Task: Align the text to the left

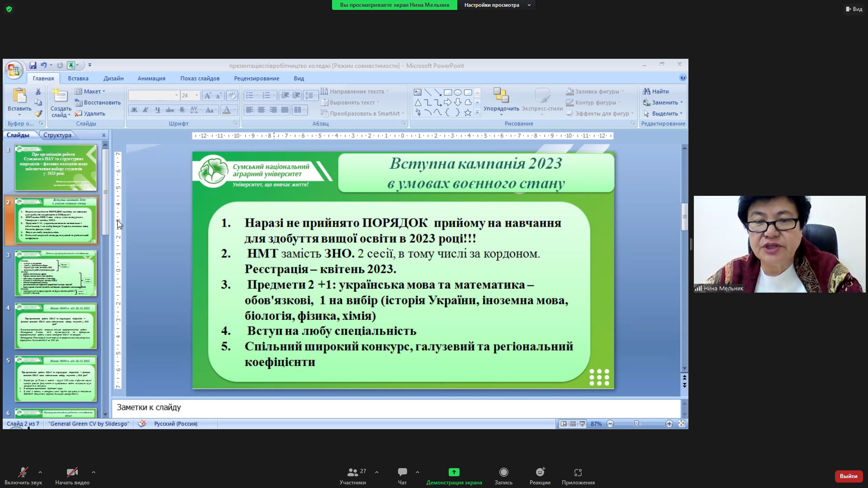Action: (249, 110)
